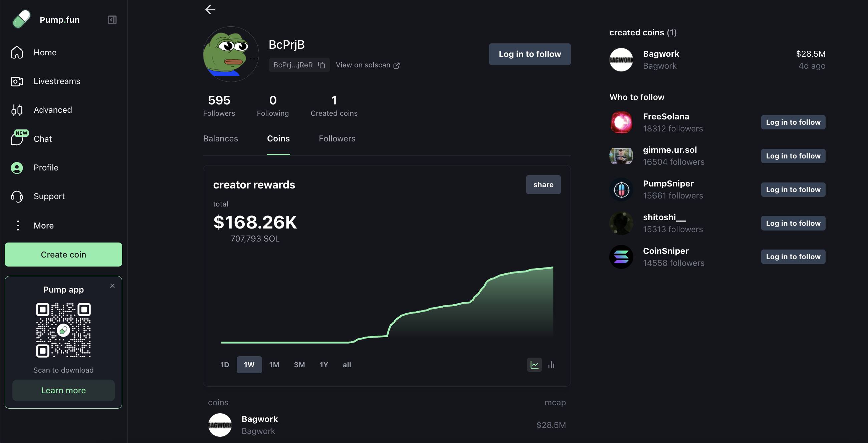Log in to follow PumpSniper

click(x=794, y=189)
